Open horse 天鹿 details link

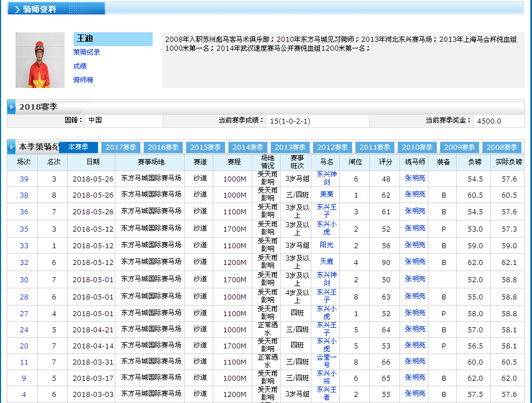pyautogui.click(x=326, y=262)
